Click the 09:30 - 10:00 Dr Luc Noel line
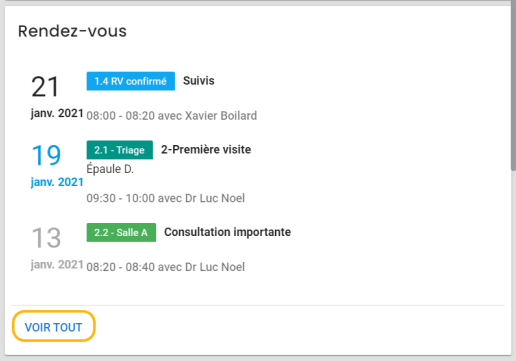 [166, 198]
